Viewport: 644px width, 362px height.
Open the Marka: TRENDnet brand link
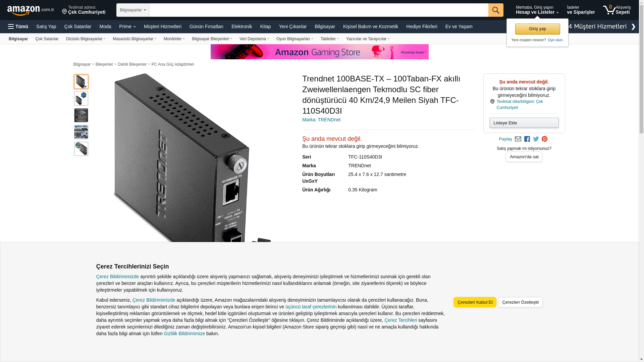pyautogui.click(x=321, y=120)
